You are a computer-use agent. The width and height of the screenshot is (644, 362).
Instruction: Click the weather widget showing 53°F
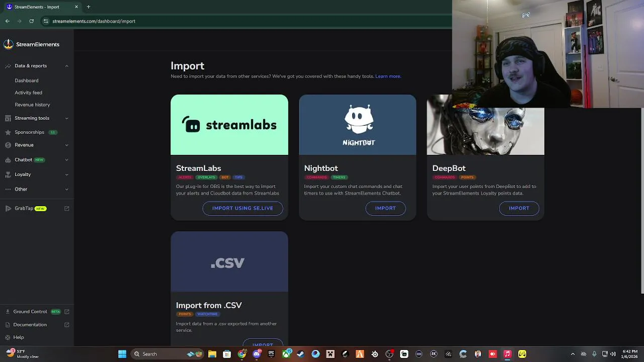tap(23, 354)
